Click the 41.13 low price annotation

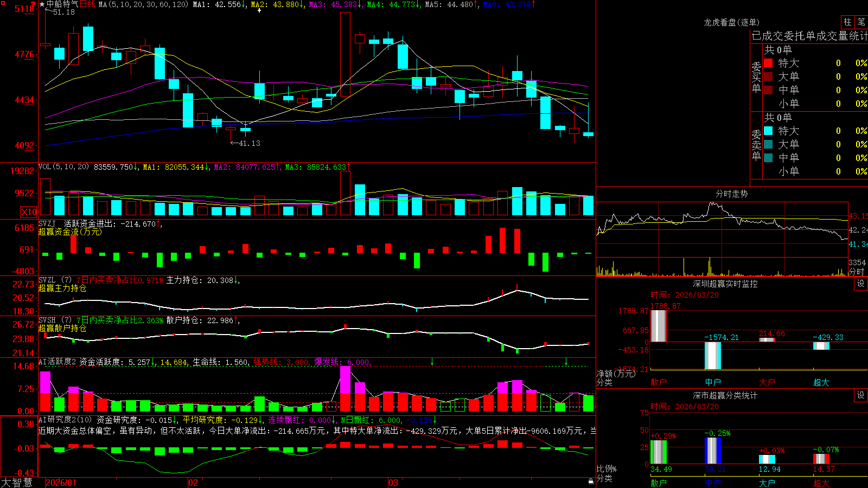coord(250,143)
